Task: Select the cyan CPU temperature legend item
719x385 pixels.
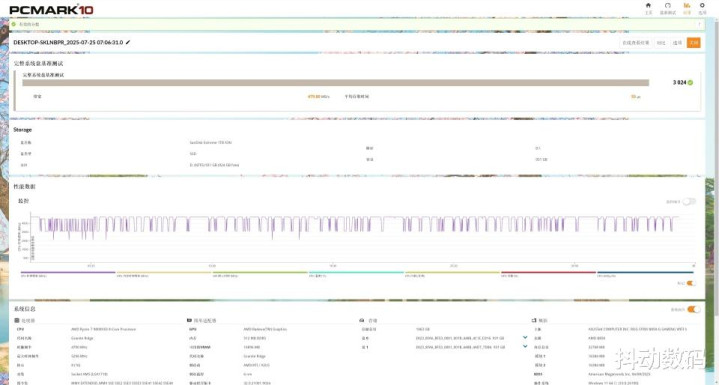Action: pos(356,274)
